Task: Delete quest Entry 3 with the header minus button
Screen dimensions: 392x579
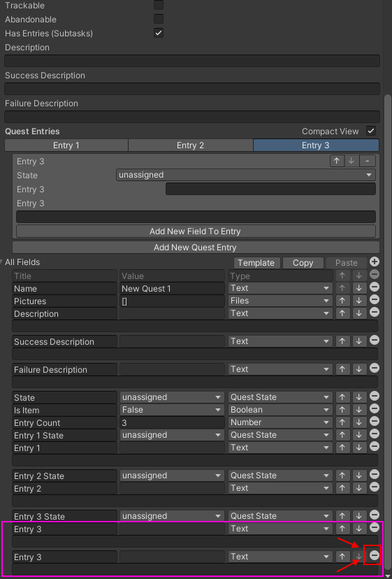Action: click(368, 161)
